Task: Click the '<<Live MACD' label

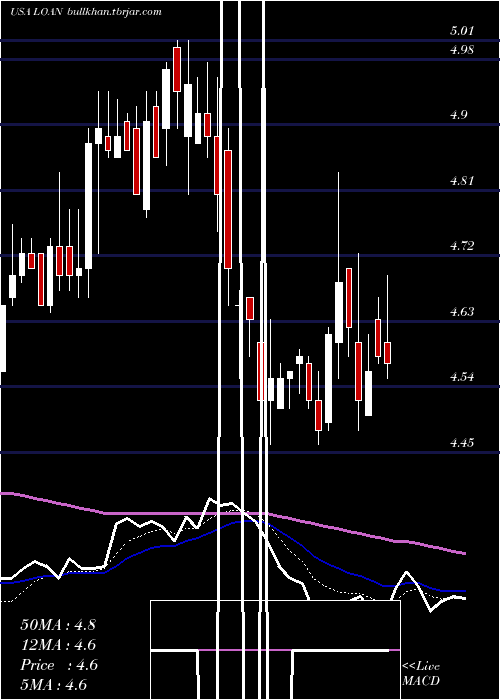Action: 421,674
